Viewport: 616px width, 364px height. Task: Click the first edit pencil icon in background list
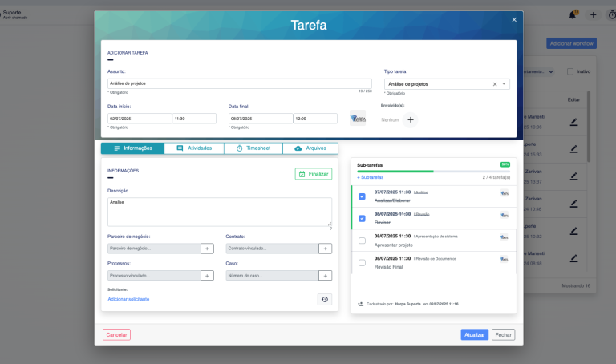point(574,122)
